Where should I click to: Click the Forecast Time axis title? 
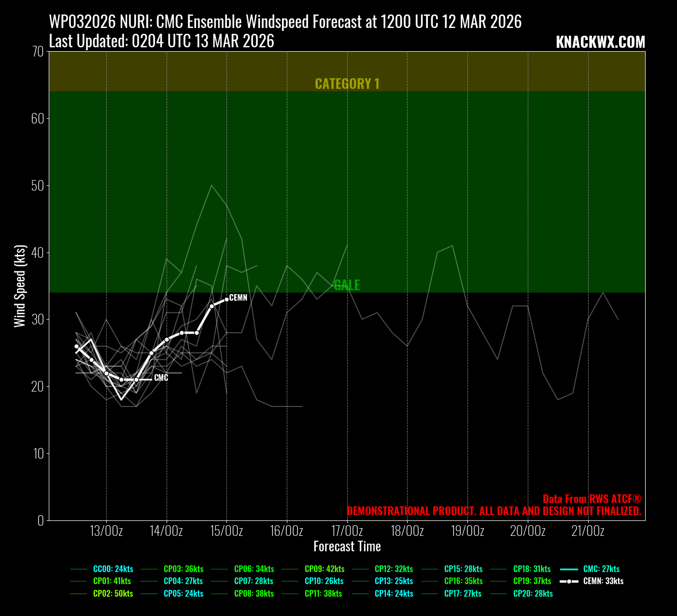pyautogui.click(x=347, y=546)
